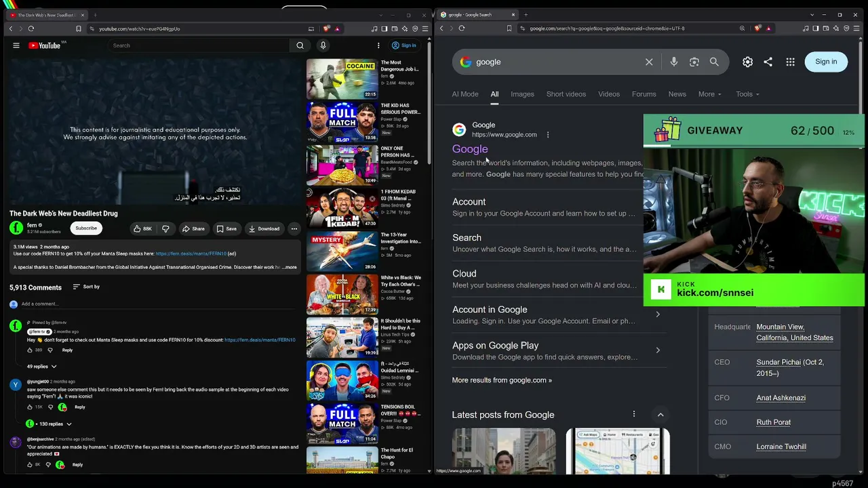Switch to the Forums tab

[x=644, y=94]
